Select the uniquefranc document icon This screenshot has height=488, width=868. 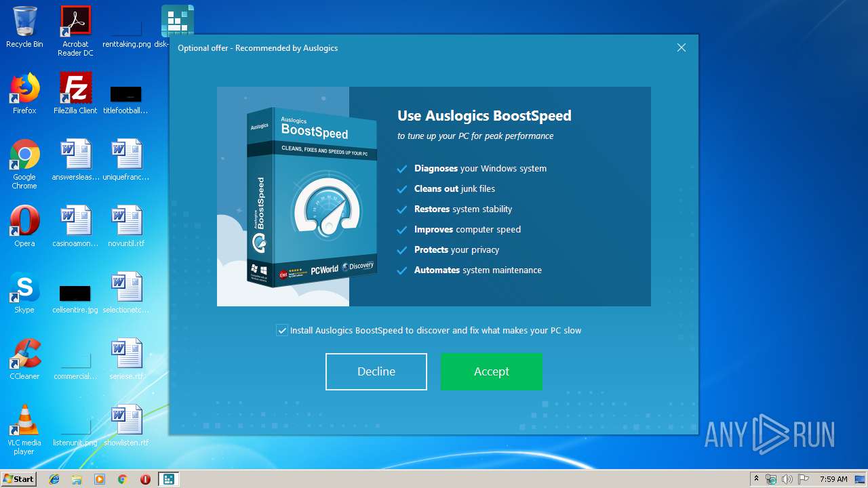126,161
